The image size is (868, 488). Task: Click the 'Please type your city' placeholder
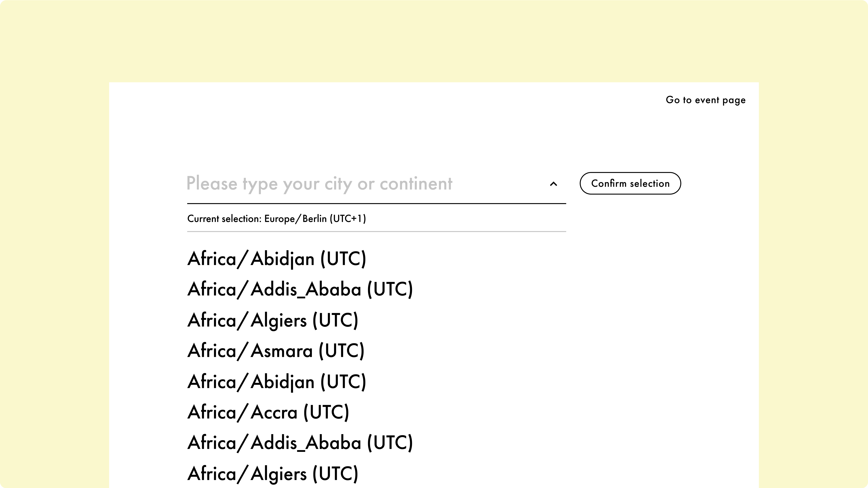tap(319, 184)
